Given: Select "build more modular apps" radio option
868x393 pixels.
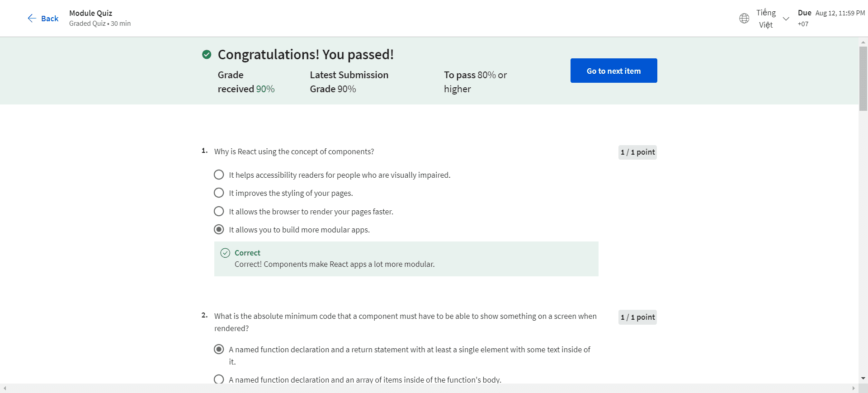Looking at the screenshot, I should pyautogui.click(x=219, y=230).
